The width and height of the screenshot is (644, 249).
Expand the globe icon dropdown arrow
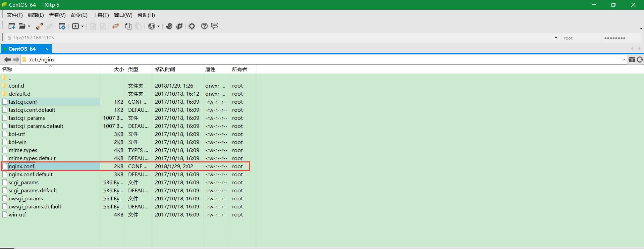[159, 26]
